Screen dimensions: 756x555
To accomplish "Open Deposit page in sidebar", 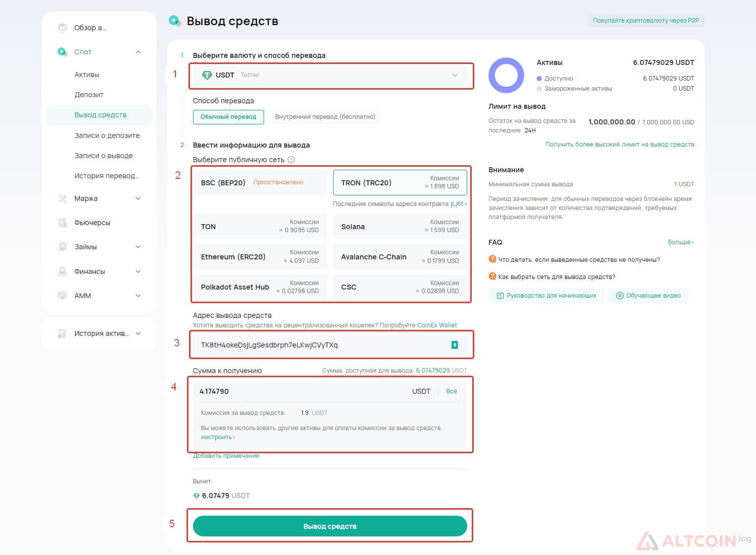I will (89, 95).
